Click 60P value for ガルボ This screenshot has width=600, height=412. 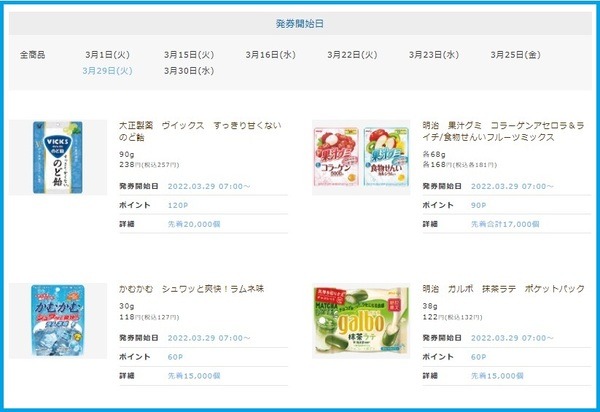pyautogui.click(x=478, y=357)
